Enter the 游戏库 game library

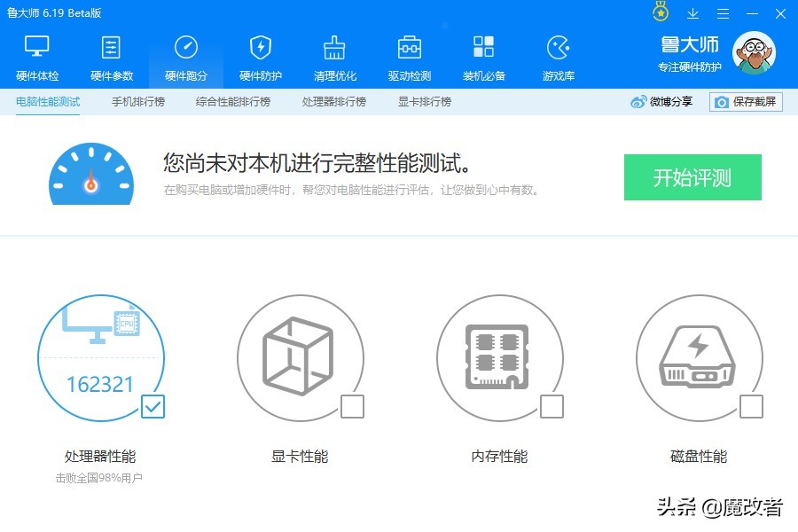click(558, 55)
